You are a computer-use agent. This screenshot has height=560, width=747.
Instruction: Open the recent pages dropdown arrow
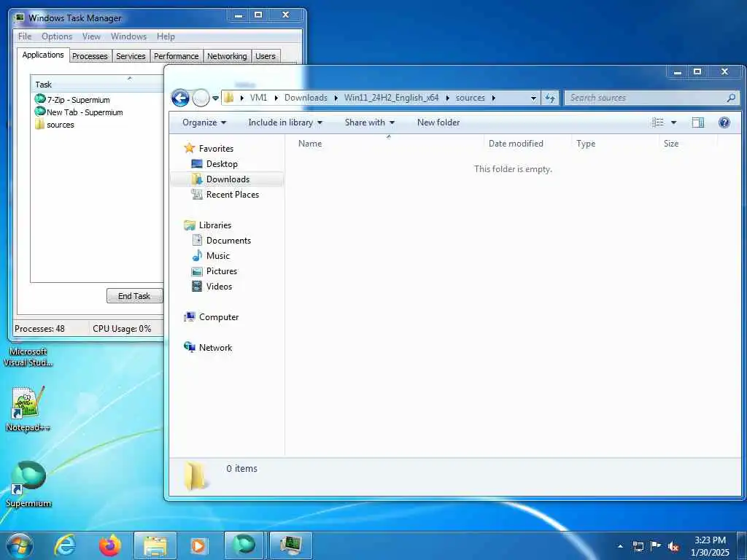coord(215,98)
